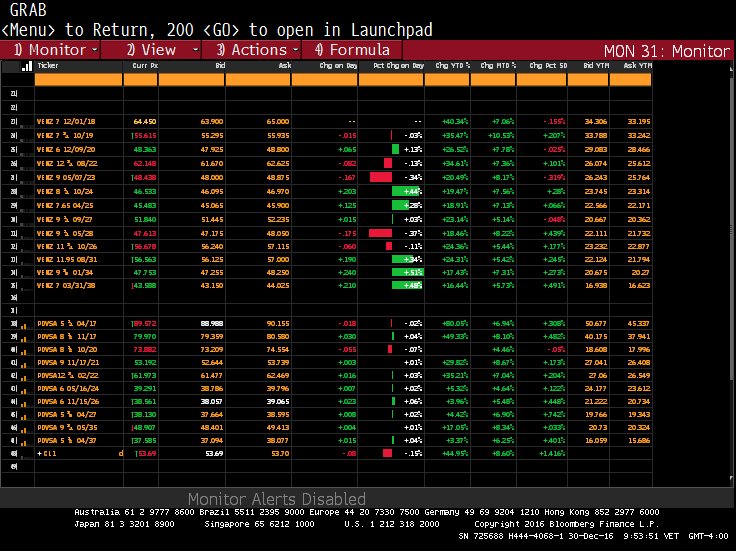
Task: Click orange filter field under Ticker column
Action: pos(78,80)
